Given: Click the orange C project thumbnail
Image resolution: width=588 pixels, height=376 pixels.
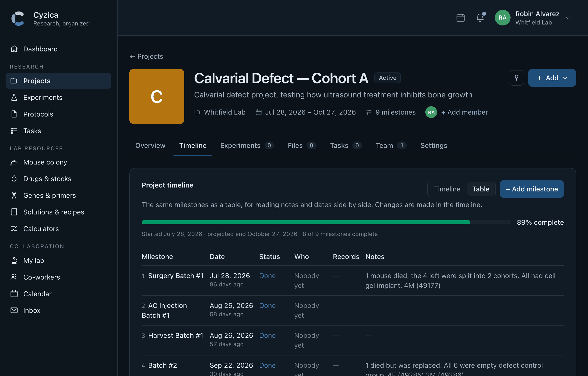Looking at the screenshot, I should [157, 96].
